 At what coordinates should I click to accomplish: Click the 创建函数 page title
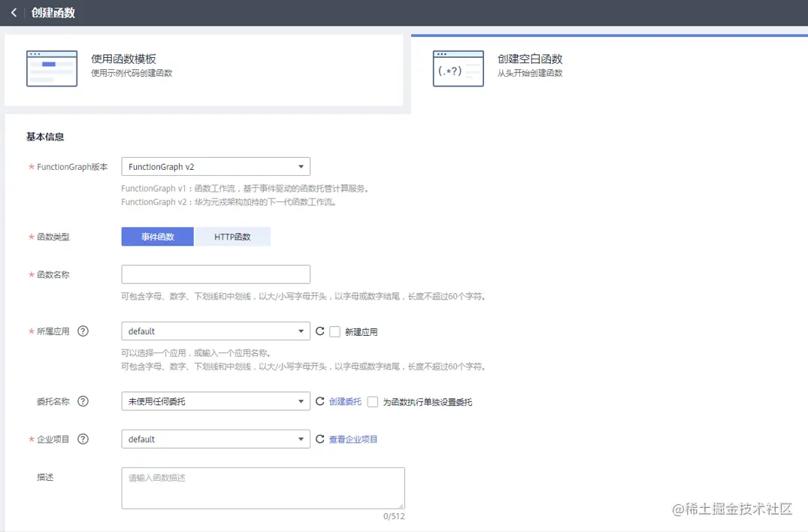(x=53, y=13)
